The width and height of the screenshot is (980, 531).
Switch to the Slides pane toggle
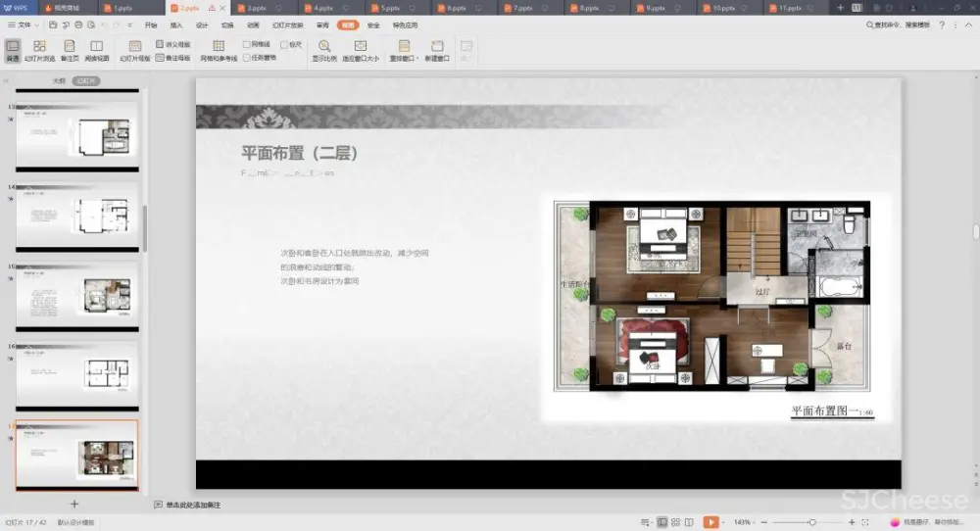pyautogui.click(x=85, y=81)
